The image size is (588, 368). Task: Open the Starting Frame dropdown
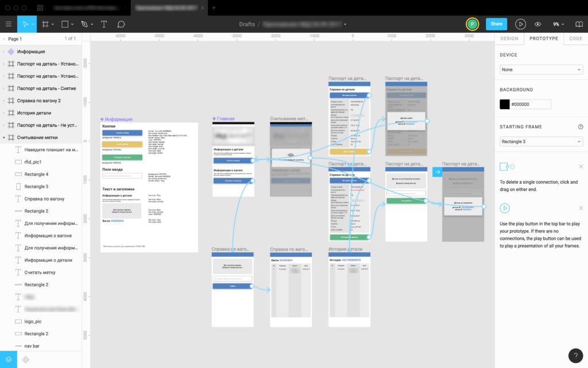click(x=541, y=141)
